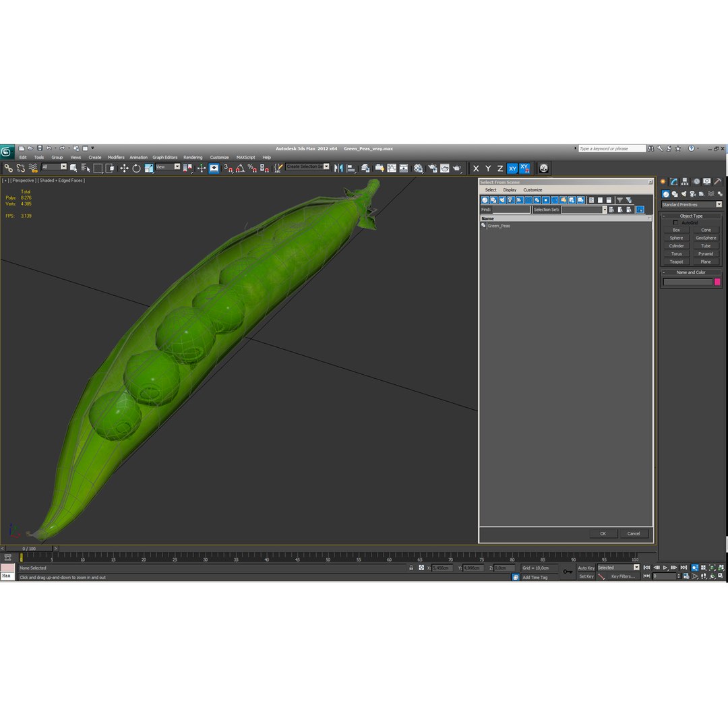The width and height of the screenshot is (728, 728).
Task: Expand Create Selection Set dropdown
Action: click(x=326, y=166)
